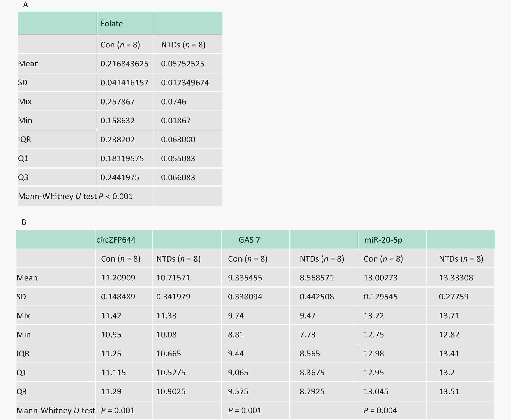511x420 pixels.
Task: Select the circZFP644 NTDs Mix value 11.33
Action: 166,315
